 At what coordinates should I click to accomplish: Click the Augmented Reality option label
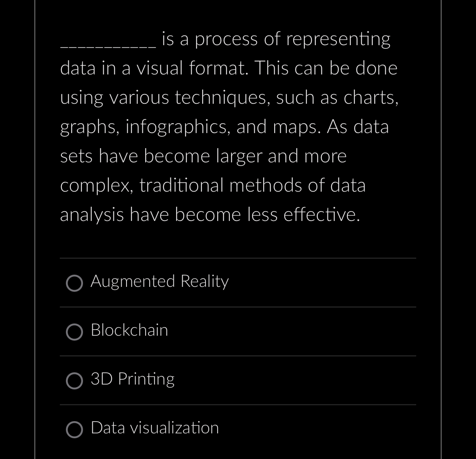pyautogui.click(x=159, y=281)
